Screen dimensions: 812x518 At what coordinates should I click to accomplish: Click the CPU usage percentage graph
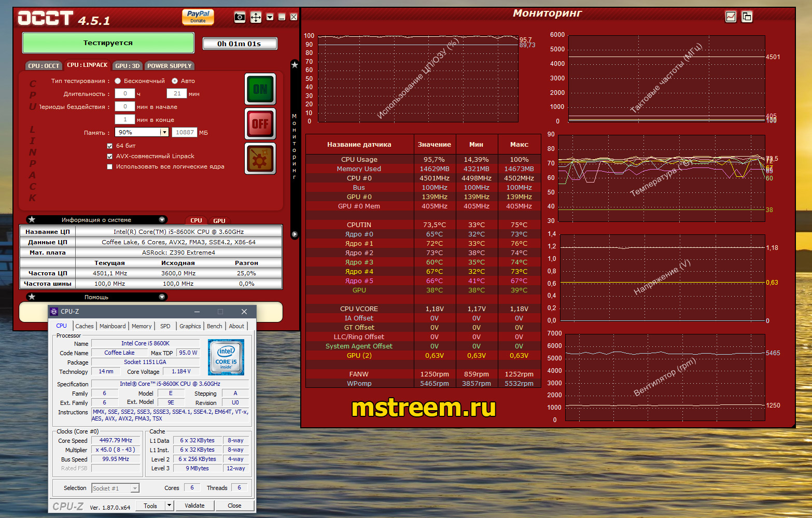[x=418, y=79]
